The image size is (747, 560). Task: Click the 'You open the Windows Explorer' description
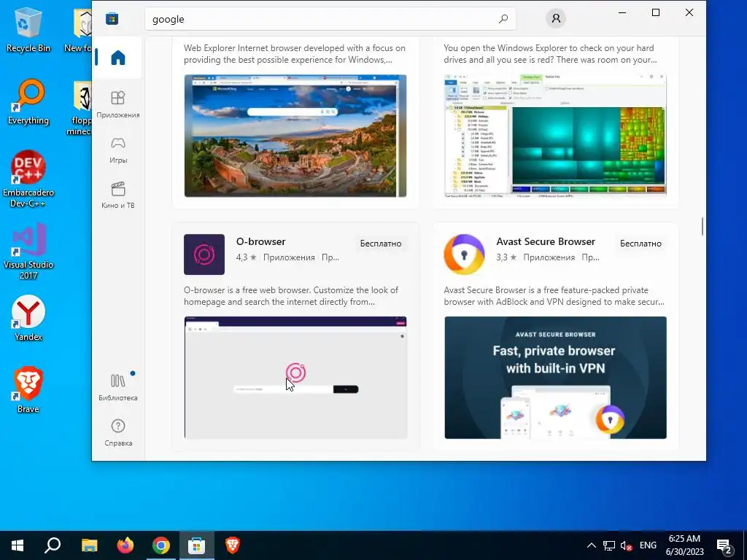pos(550,54)
